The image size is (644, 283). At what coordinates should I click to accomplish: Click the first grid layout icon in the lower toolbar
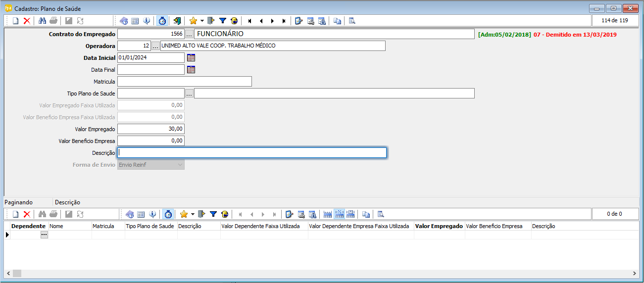328,214
